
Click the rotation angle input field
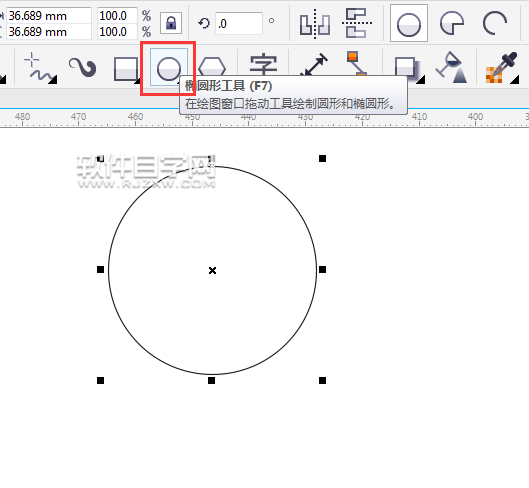click(x=239, y=24)
